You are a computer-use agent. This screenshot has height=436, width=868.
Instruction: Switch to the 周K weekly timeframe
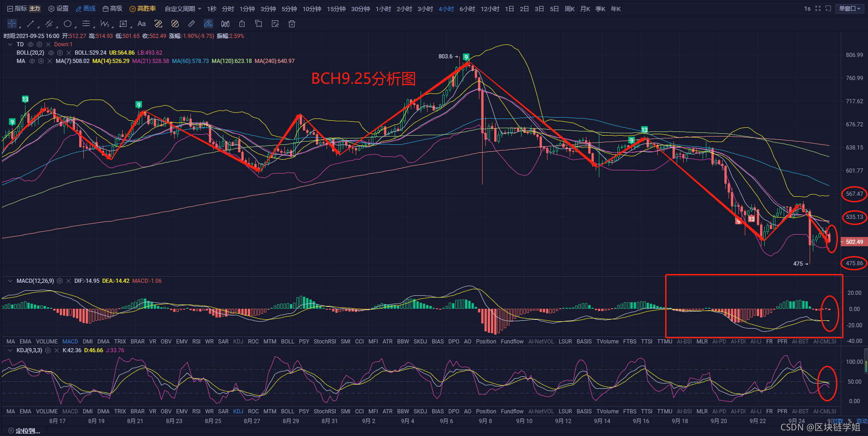coord(570,9)
